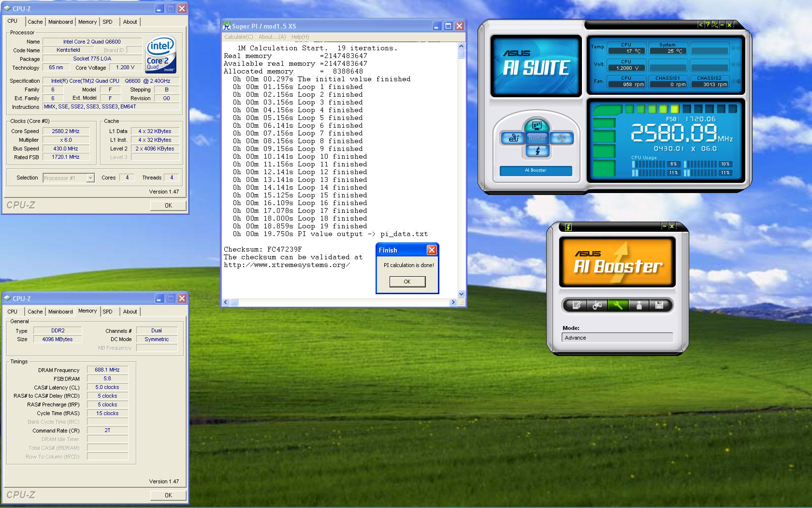Click next arrow beside Temp row in AI Suite
The height and width of the screenshot is (508, 812).
pyautogui.click(x=739, y=48)
